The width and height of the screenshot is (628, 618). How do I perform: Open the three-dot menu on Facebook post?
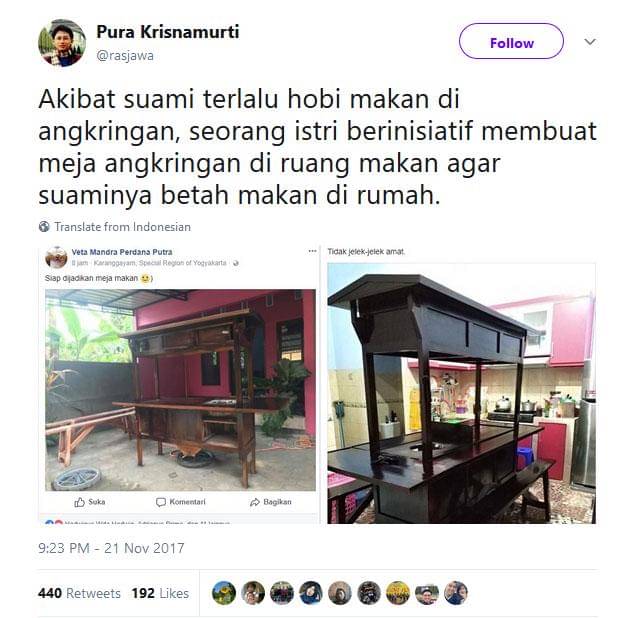click(312, 251)
